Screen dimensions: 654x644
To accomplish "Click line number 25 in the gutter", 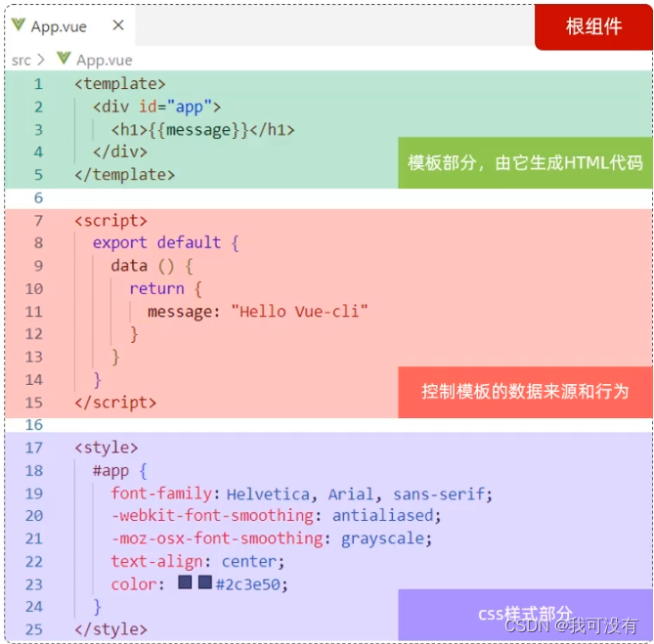I will pyautogui.click(x=34, y=629).
